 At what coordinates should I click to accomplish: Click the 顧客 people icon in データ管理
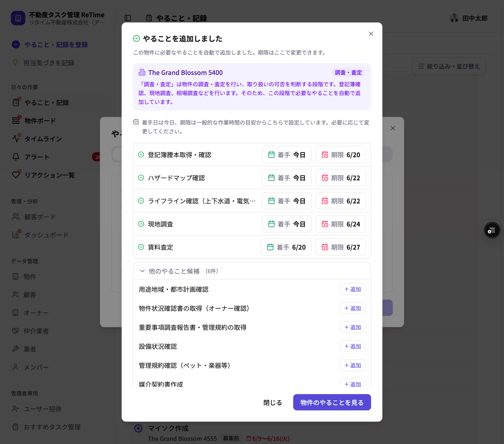pyautogui.click(x=16, y=294)
